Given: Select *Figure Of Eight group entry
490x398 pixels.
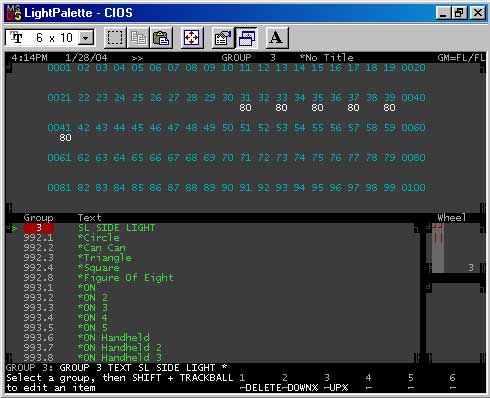Looking at the screenshot, I should point(126,278).
